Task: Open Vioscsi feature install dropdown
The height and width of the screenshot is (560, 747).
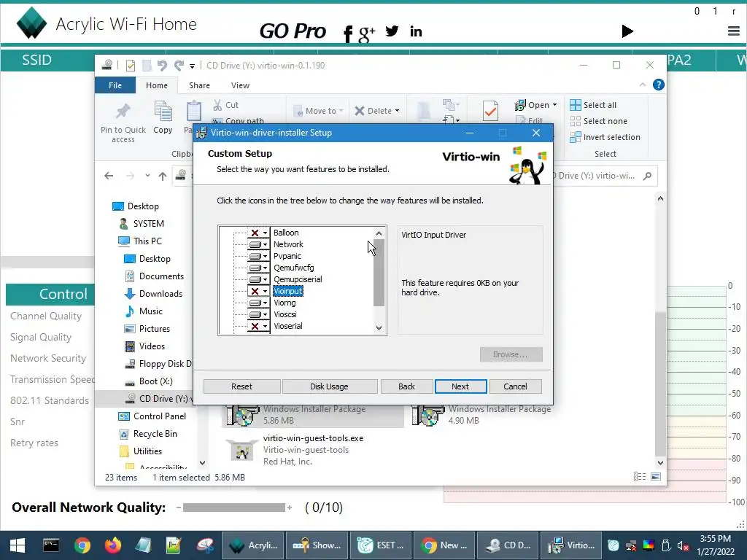Action: (258, 314)
